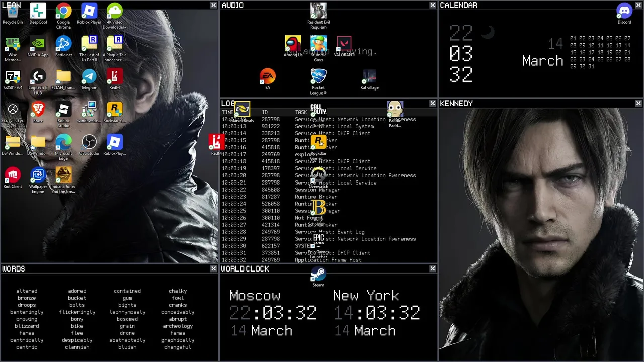Screen dimensions: 644x362
Task: Select the Moscow label in World Clock
Action: (255, 296)
